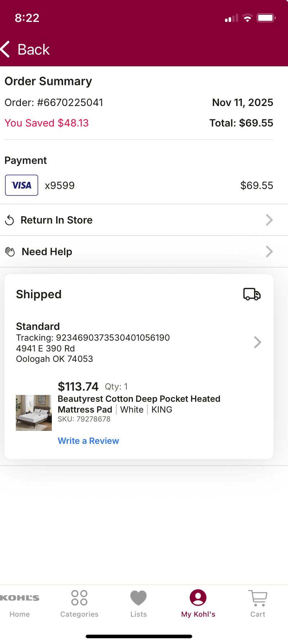Tap the Wi-Fi status bar icon

click(248, 18)
